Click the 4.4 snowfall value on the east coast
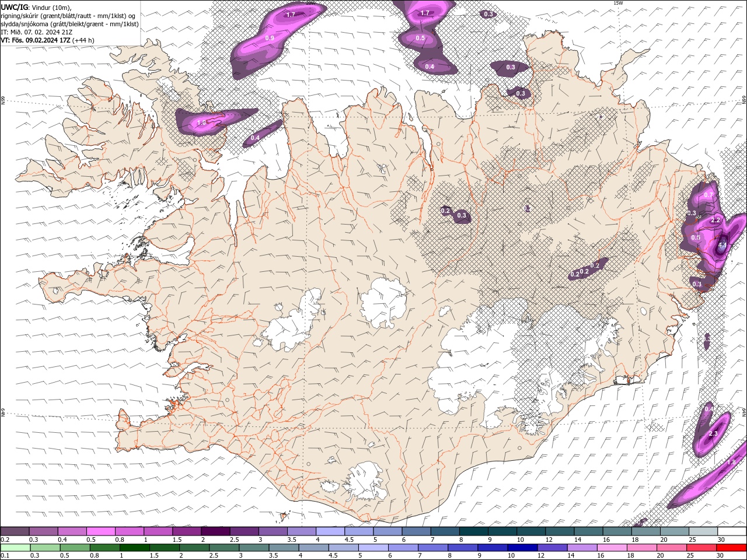Screen dimensions: 747x560 (722, 246)
